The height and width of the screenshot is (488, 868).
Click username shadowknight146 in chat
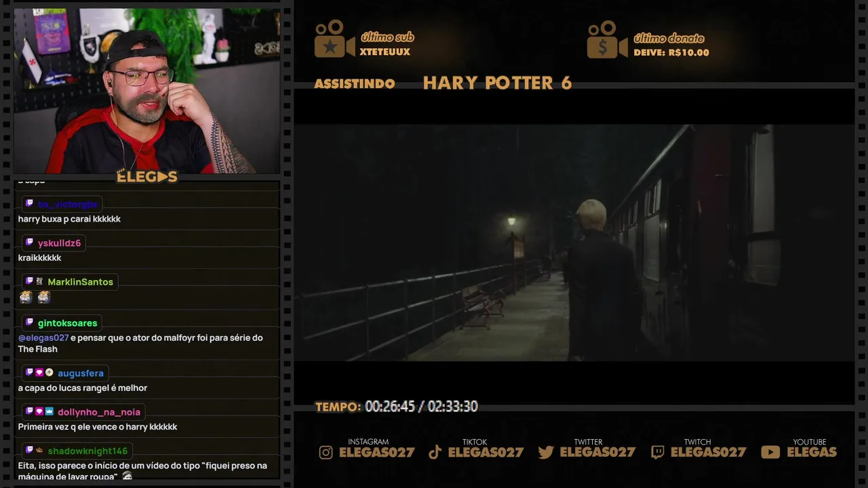pyautogui.click(x=87, y=451)
